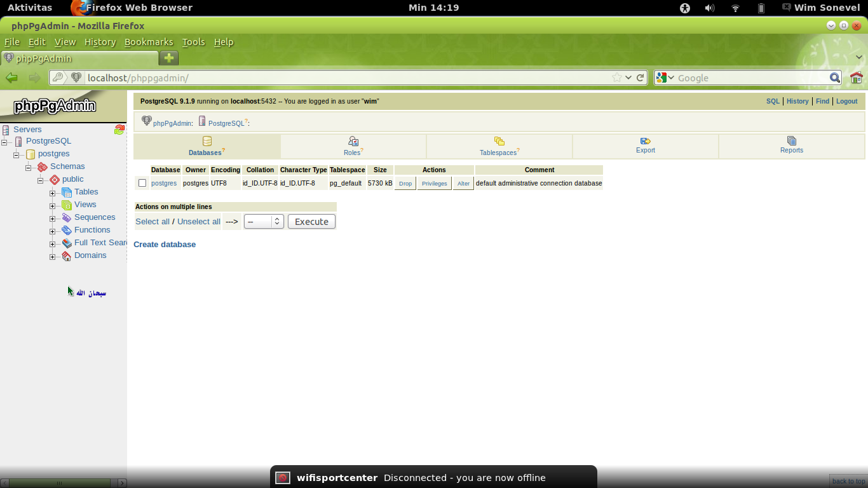Reload the page with the refresh icon
The height and width of the screenshot is (488, 868).
pyautogui.click(x=641, y=78)
